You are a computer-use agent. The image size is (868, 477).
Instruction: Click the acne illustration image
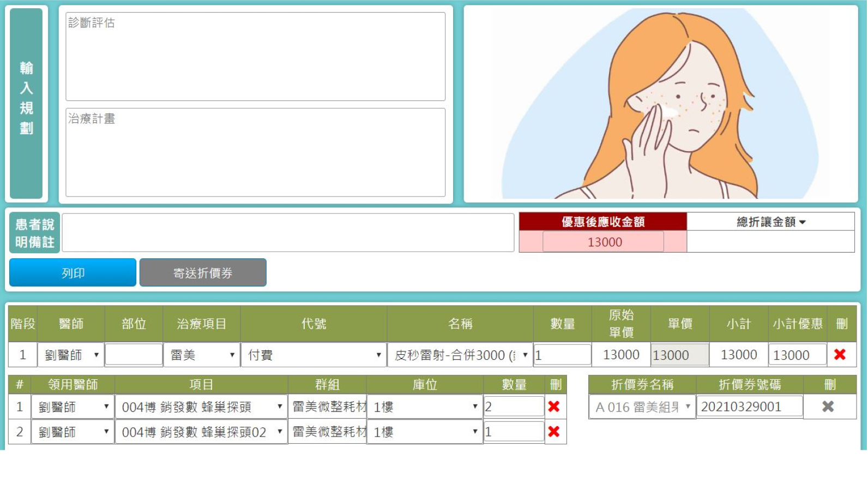660,104
